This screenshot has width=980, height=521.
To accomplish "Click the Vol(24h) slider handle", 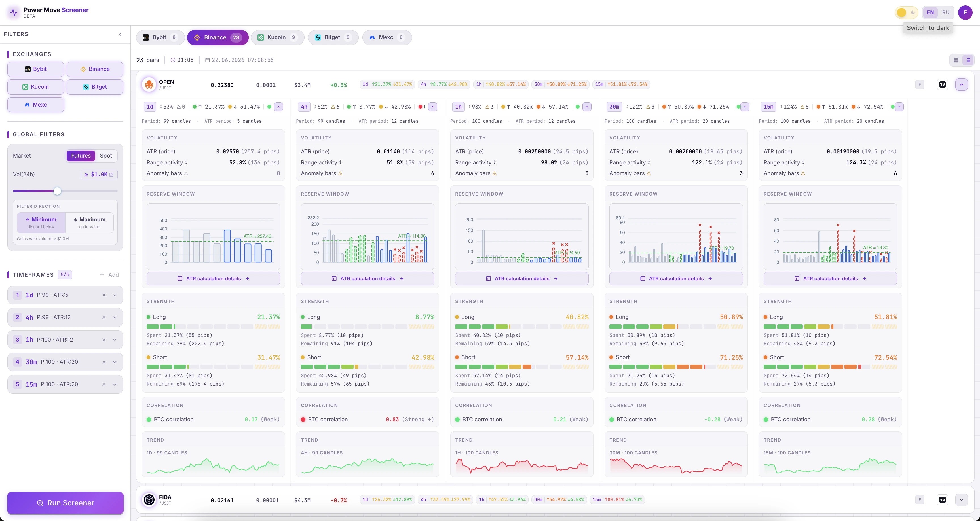I will tap(57, 191).
